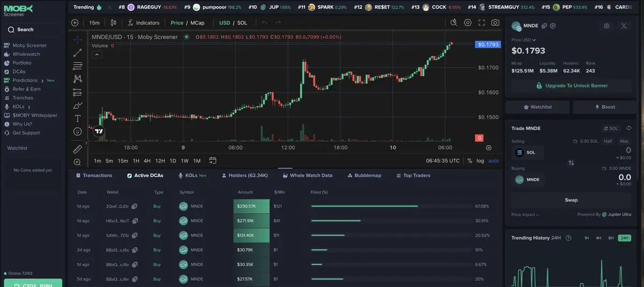Switch to Active DCAs tab
Image resolution: width=644 pixels, height=287 pixels.
tap(145, 175)
